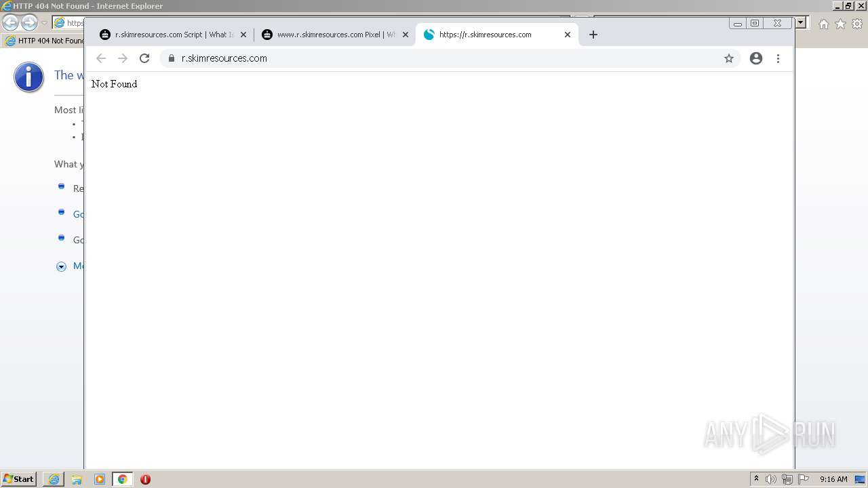Open the IE address bar dropdown arrow
The width and height of the screenshot is (868, 488).
click(801, 22)
